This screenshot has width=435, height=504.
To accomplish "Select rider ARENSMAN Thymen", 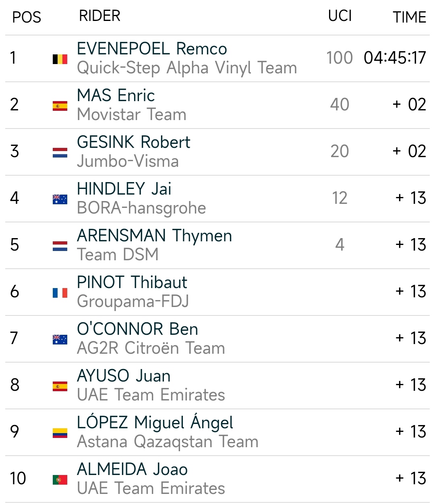I will 154,236.
